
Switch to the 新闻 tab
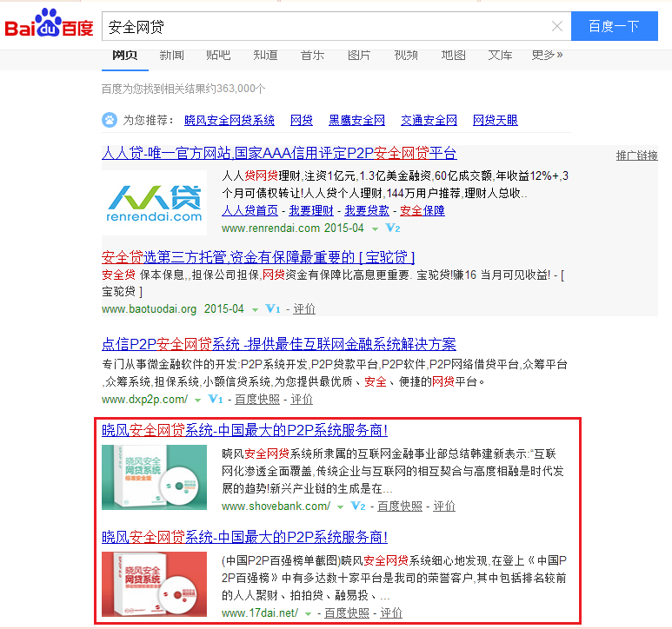point(172,55)
